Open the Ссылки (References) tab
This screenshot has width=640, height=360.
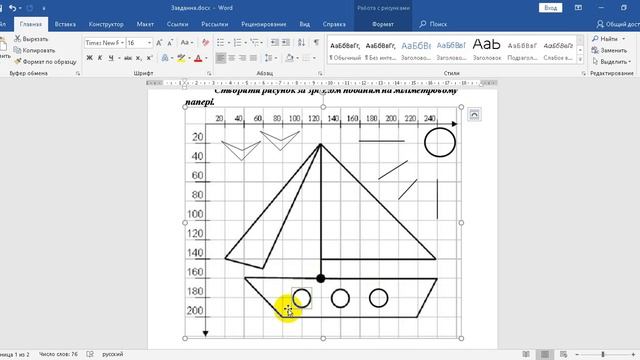pos(177,24)
